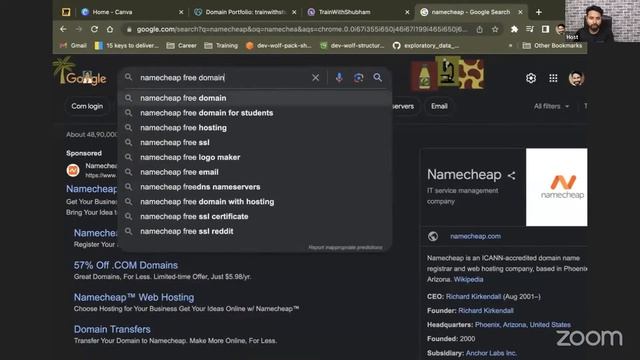This screenshot has width=640, height=360.
Task: Select namecheap free domain for students
Action: 255,113
